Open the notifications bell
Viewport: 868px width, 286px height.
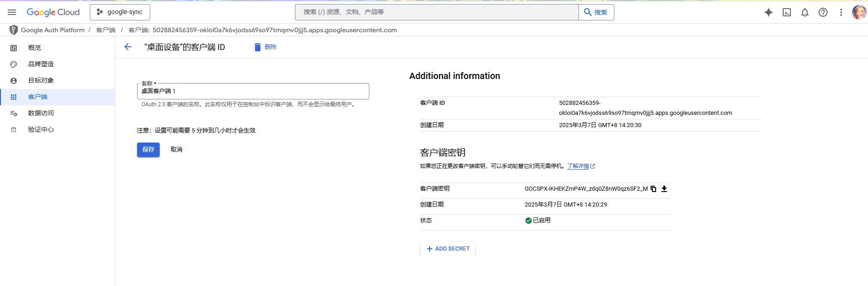point(805,12)
